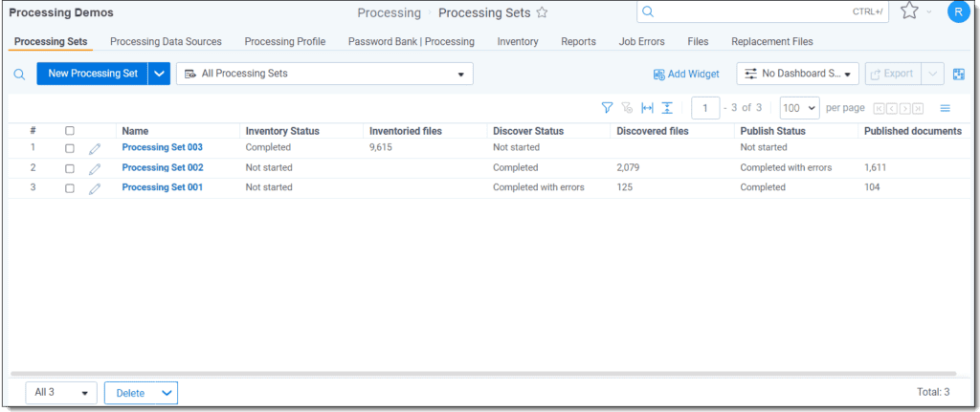Tick the Processing Set 001 row checkbox

click(x=69, y=188)
